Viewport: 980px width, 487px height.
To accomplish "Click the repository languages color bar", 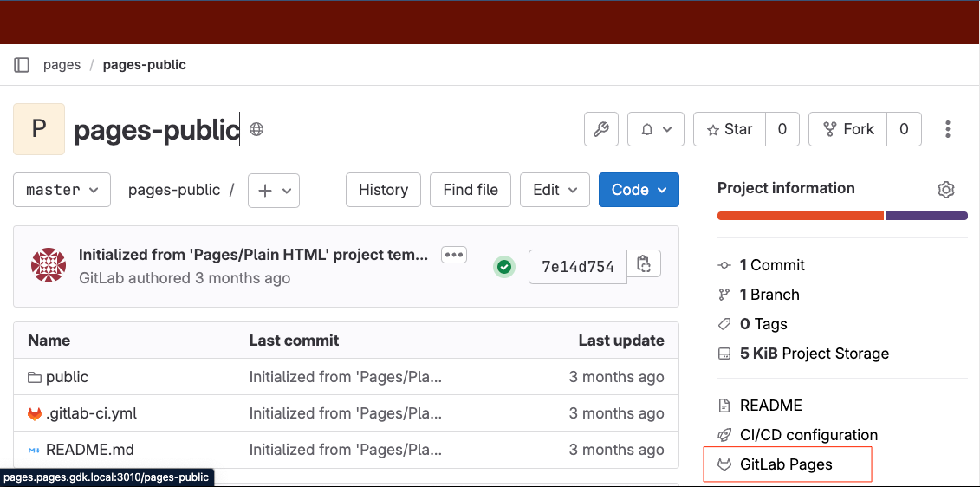I will point(841,215).
